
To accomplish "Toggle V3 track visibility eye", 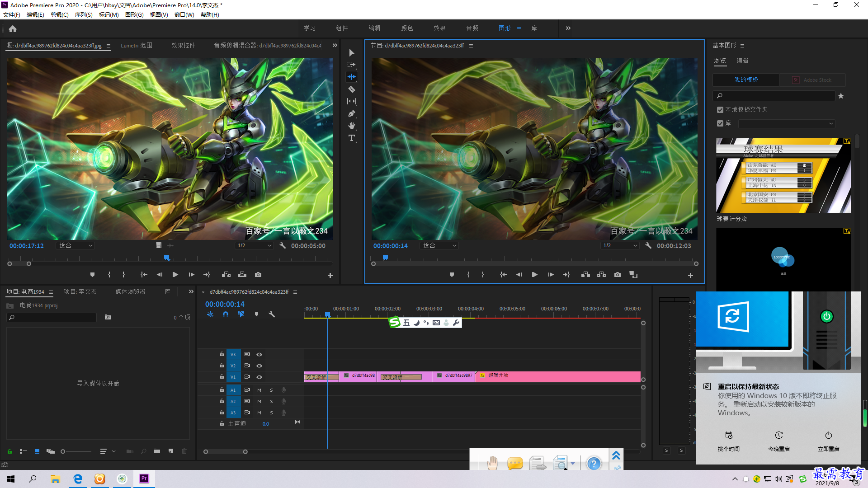I will [259, 355].
